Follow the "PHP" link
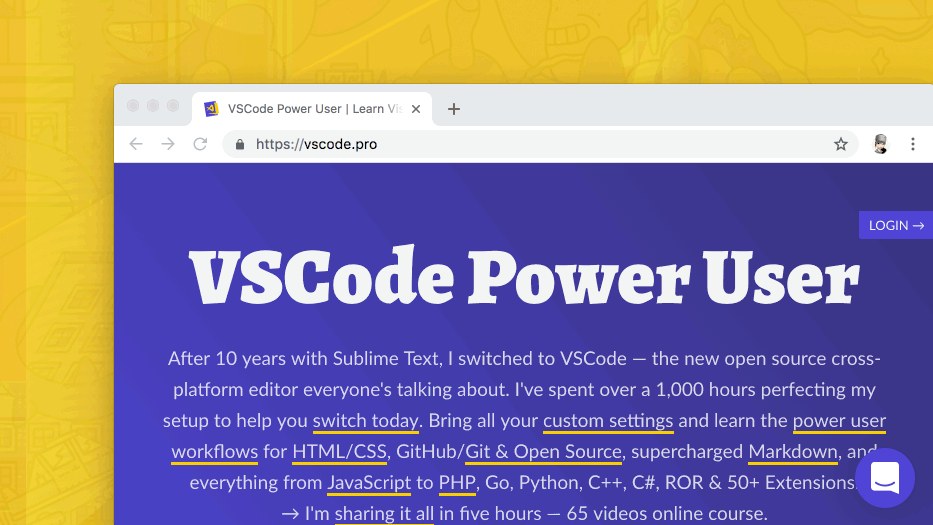Screen dimensions: 933x525 [x=457, y=483]
